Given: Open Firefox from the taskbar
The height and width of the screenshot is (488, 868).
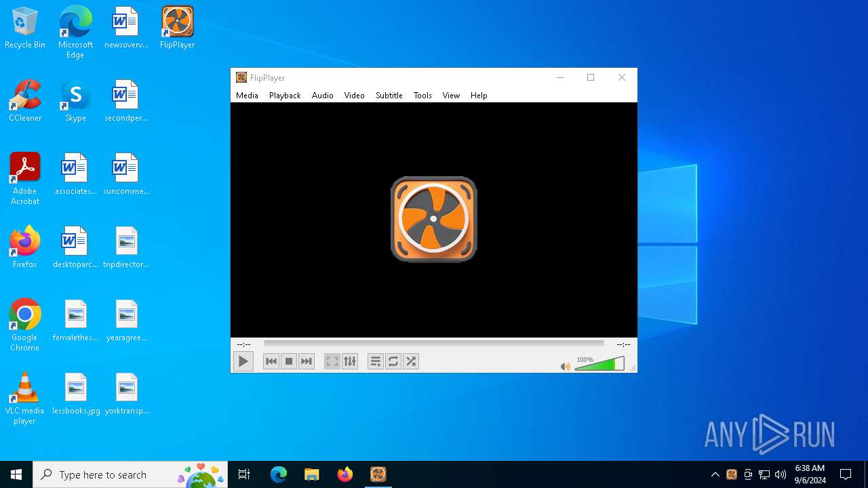Looking at the screenshot, I should pos(345,474).
